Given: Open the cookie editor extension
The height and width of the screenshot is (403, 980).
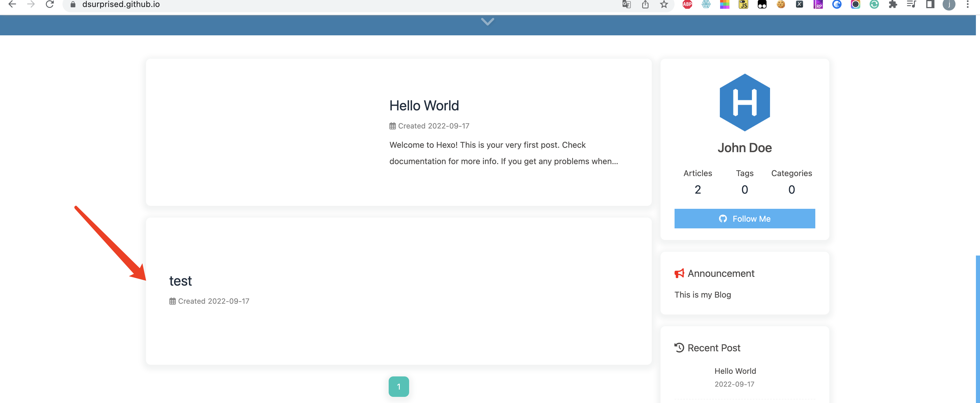Looking at the screenshot, I should (781, 4).
